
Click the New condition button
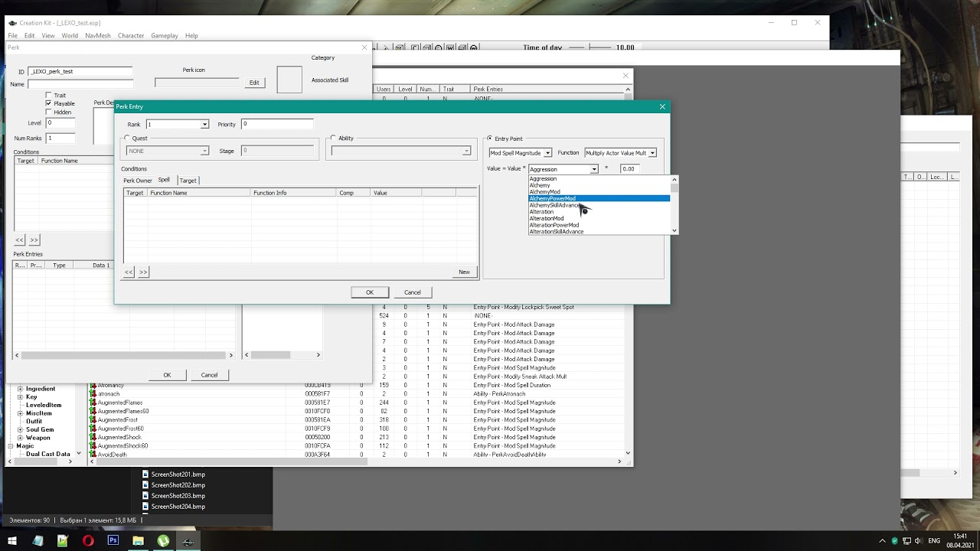click(464, 272)
